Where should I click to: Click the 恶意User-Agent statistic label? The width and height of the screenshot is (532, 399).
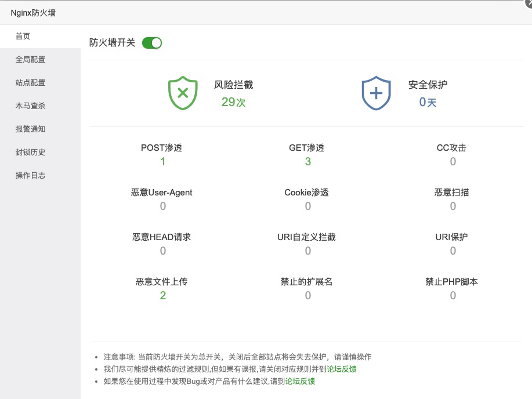[x=161, y=193]
